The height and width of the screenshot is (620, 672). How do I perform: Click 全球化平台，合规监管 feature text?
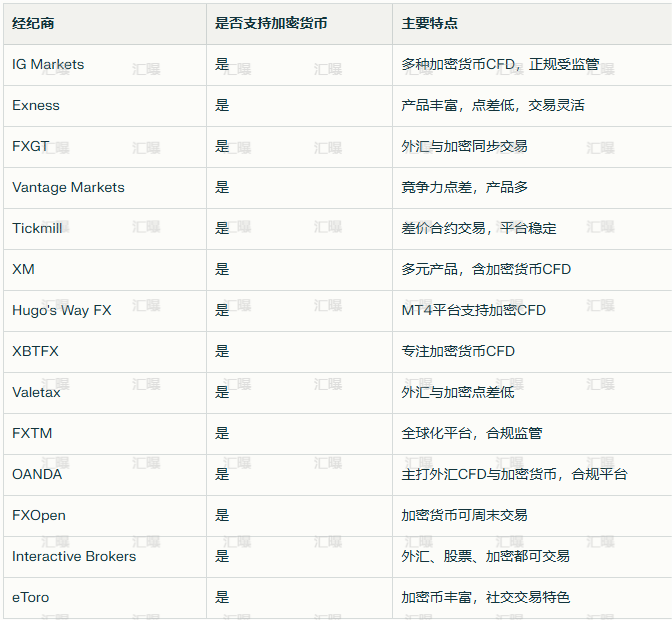tap(472, 433)
